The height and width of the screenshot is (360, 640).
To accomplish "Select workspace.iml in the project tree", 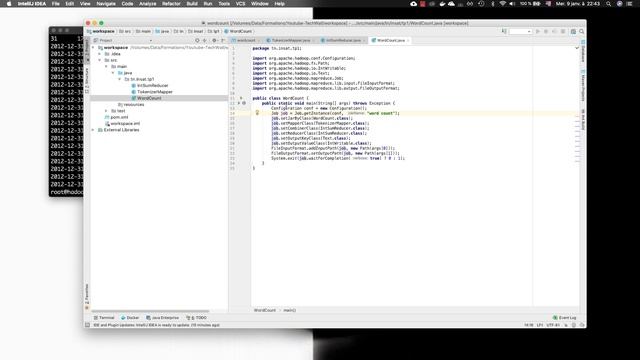I will pos(125,123).
